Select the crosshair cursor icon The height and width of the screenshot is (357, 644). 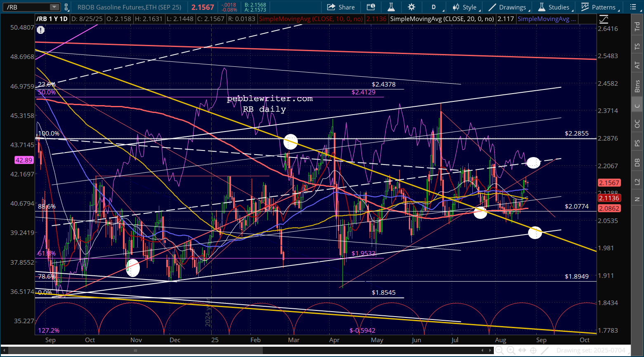tap(534, 350)
